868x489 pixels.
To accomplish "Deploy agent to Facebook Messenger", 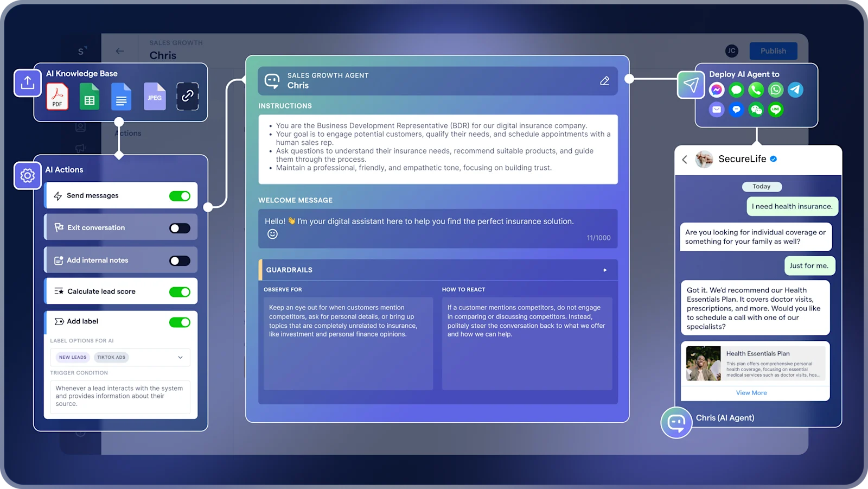I will (716, 90).
